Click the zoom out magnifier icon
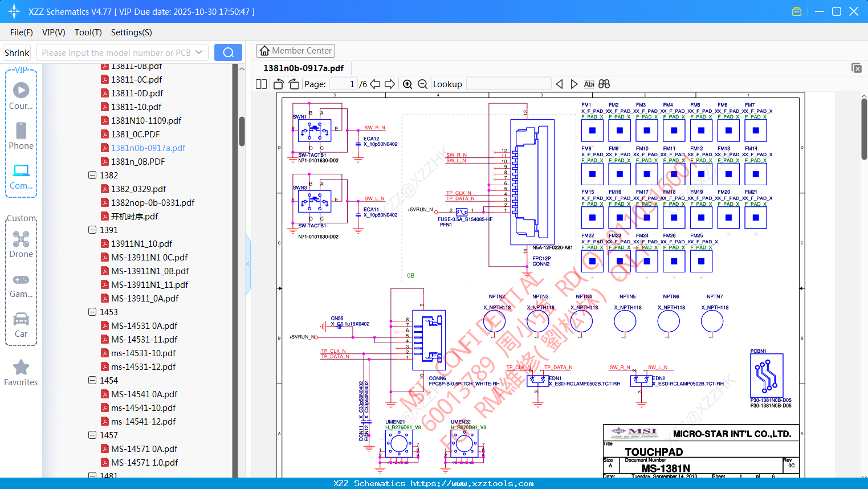Screen dimensions: 868x489 coord(422,84)
